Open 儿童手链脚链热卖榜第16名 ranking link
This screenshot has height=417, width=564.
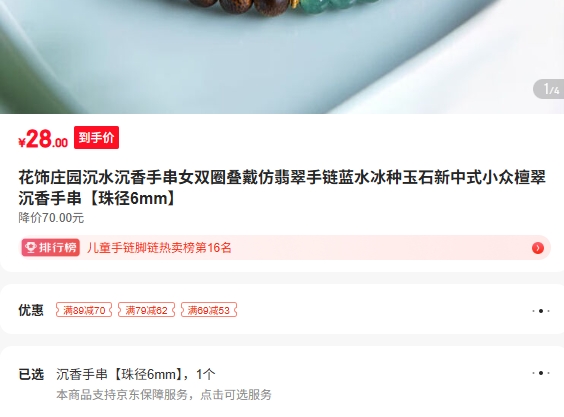(159, 248)
